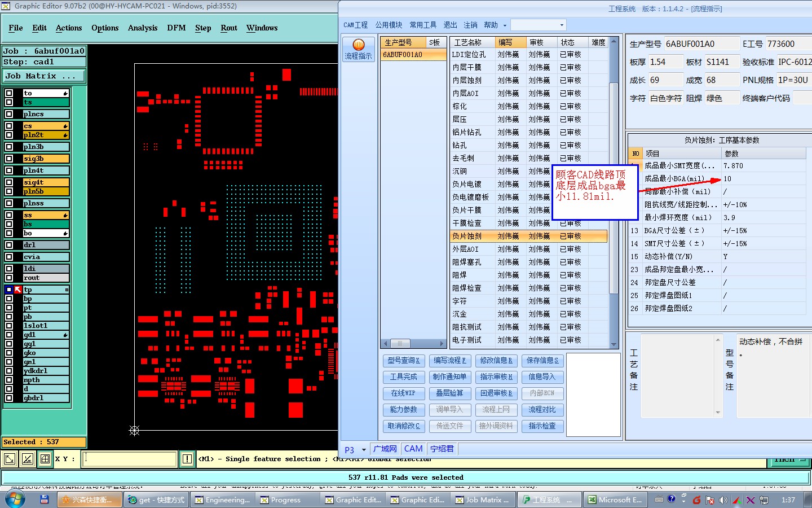Expand the empty combo box in the menu bar

562,25
